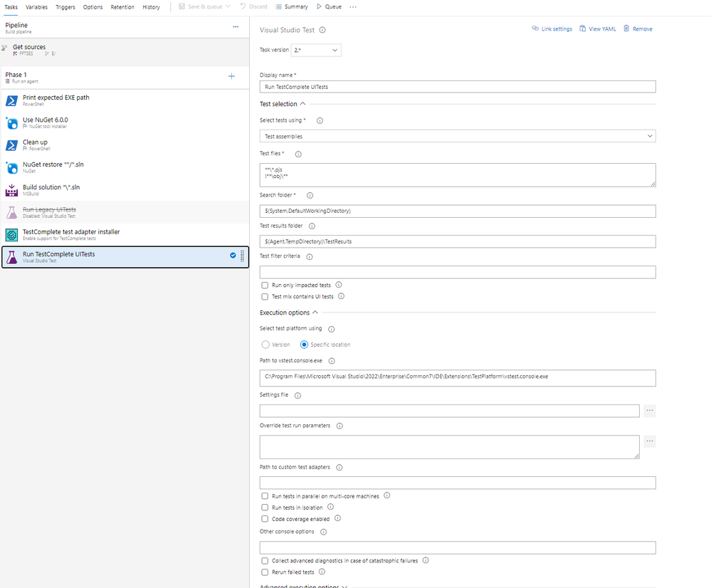The width and height of the screenshot is (711, 588).
Task: Click the Queue button in the toolbar
Action: (x=329, y=7)
